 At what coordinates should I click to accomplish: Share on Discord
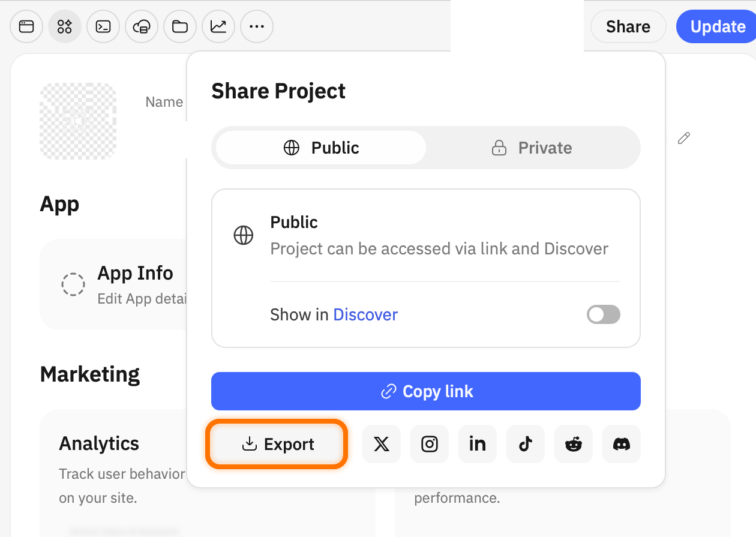(622, 444)
